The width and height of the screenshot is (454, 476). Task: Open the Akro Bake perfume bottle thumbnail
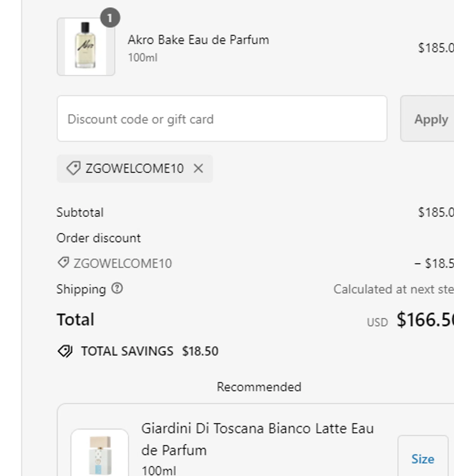pos(86,47)
